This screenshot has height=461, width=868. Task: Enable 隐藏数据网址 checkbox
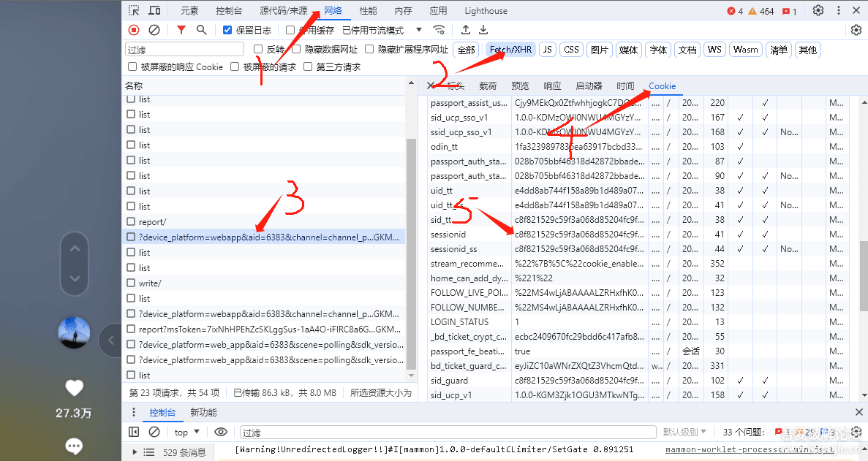point(296,49)
